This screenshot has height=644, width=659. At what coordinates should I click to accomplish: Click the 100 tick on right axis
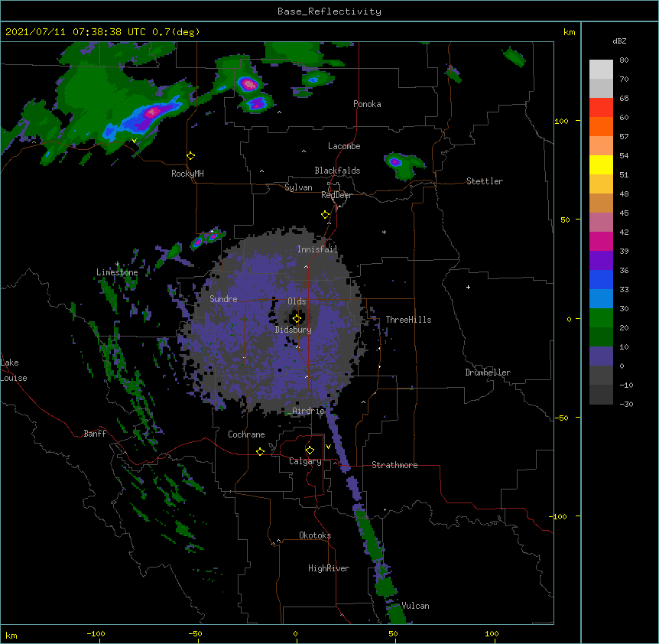[561, 121]
